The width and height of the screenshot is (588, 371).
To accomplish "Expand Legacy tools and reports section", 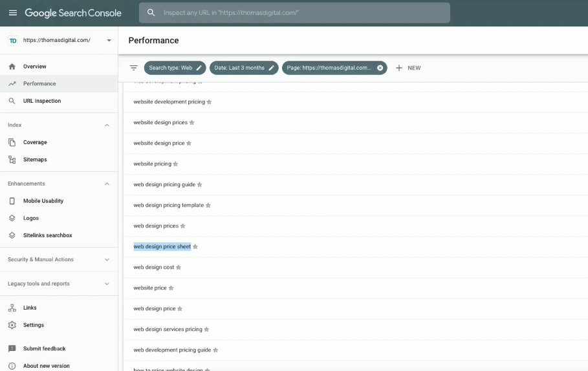I will click(x=107, y=284).
